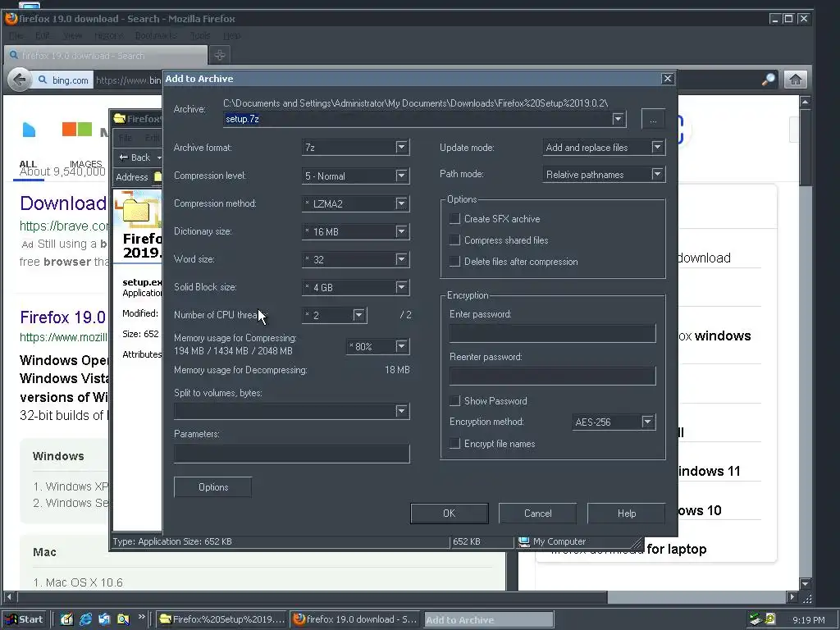840x630 pixels.
Task: Enable Encrypt file names checkbox
Action: coord(454,444)
